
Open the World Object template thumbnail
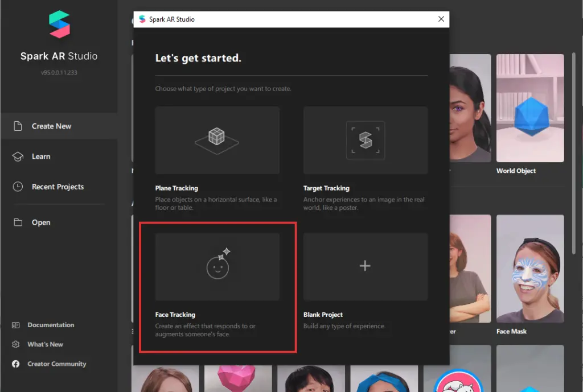[x=530, y=108]
